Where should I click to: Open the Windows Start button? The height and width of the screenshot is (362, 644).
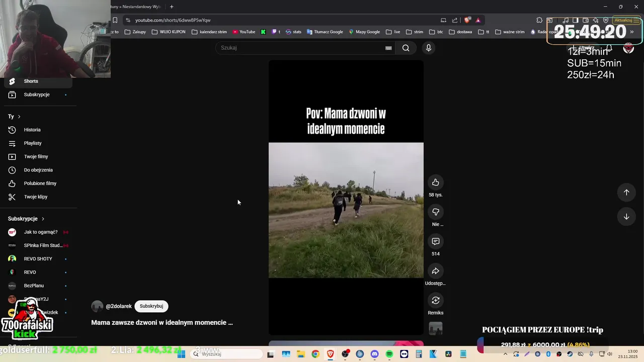[x=181, y=354]
